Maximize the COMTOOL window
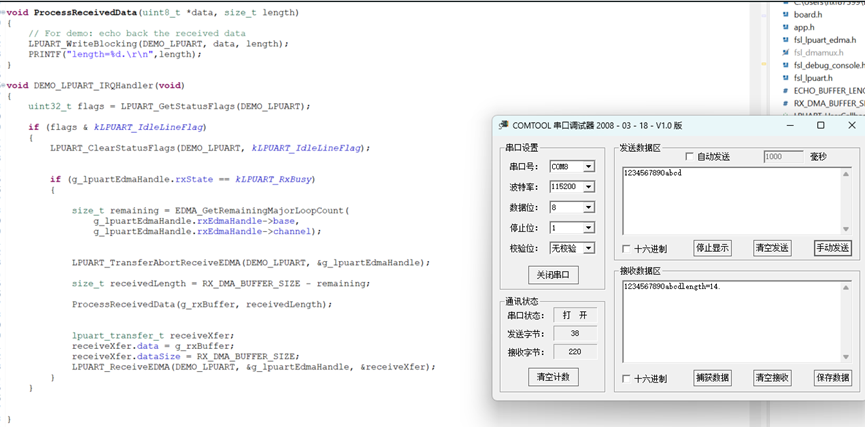This screenshot has width=865, height=427. point(820,125)
